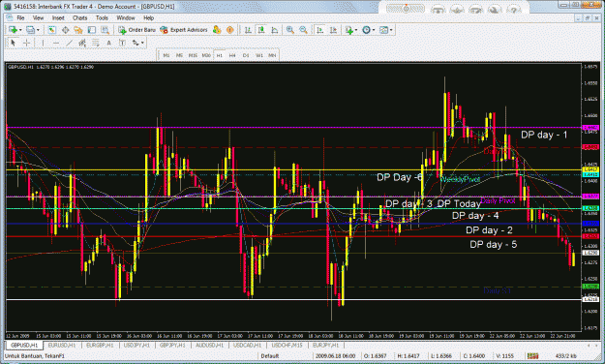
Task: Toggle the Navigator folder-star icon
Action: [78, 30]
